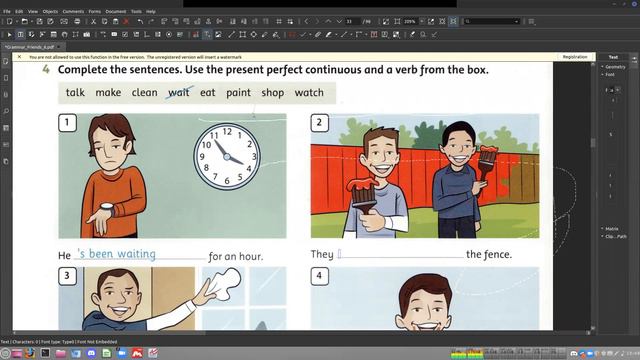640x360 pixels.
Task: Open the Help menu
Action: pyautogui.click(x=151, y=11)
